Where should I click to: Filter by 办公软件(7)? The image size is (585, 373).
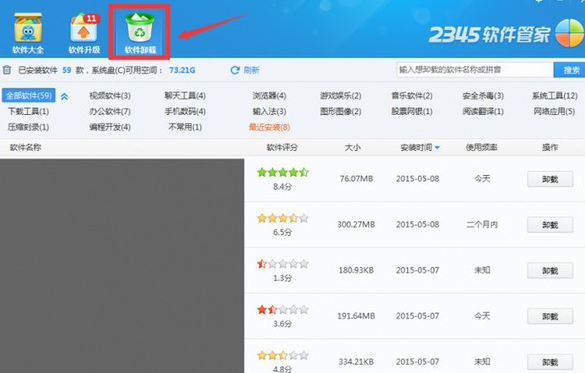pos(110,111)
